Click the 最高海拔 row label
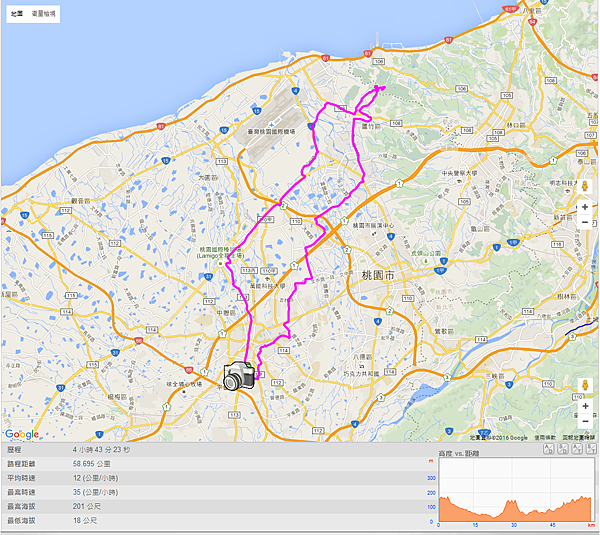This screenshot has height=535, width=600. 21,506
